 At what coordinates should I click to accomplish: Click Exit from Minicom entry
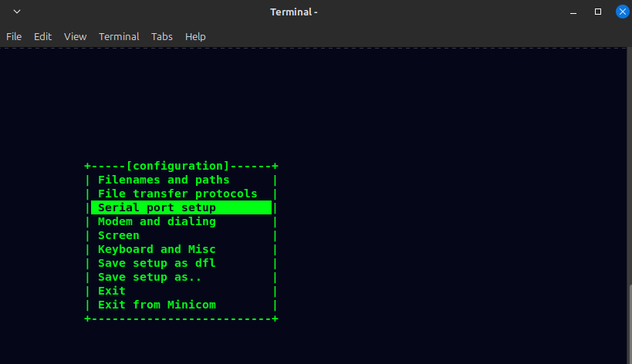[157, 305]
